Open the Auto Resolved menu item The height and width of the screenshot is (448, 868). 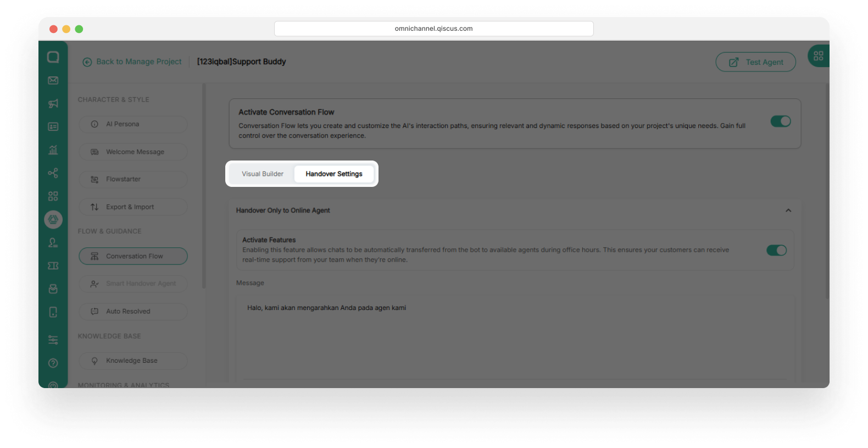133,311
